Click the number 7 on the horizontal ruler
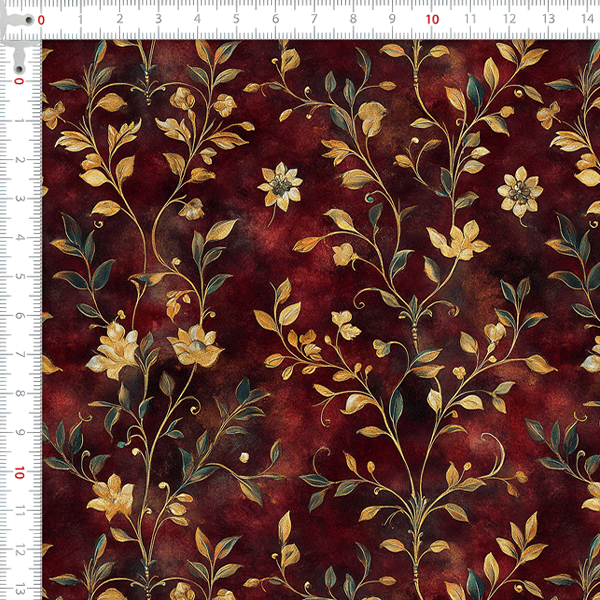This screenshot has width=600, height=600. (314, 19)
